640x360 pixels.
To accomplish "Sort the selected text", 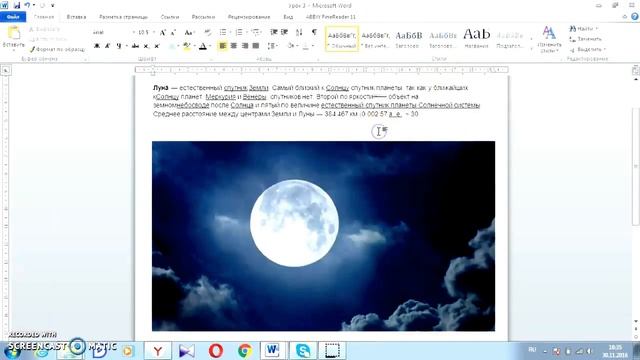I will point(299,32).
